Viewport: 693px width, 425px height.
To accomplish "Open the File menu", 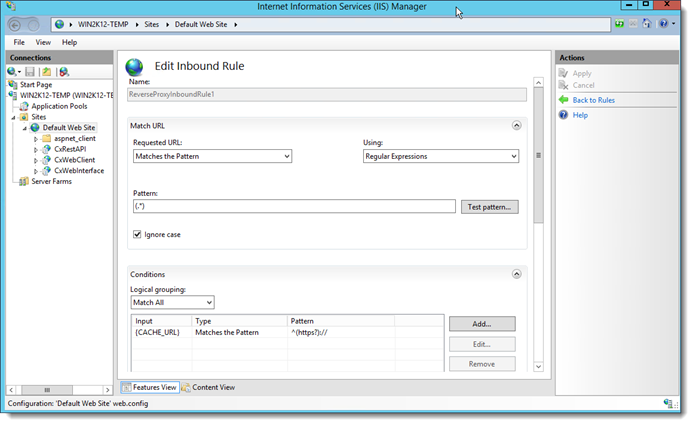I will point(19,42).
